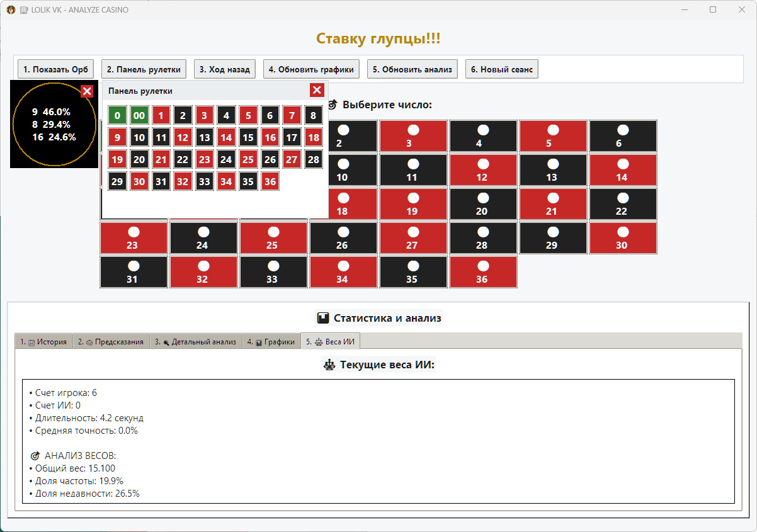Pick small tile 17 in roulette panel
The height and width of the screenshot is (532, 757).
coord(292,137)
